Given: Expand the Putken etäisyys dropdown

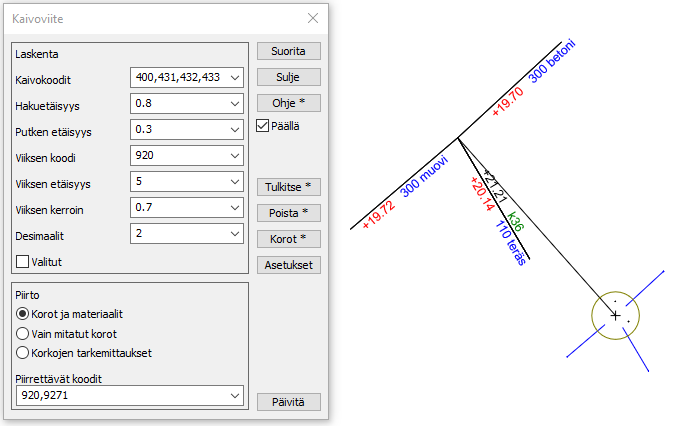Looking at the screenshot, I should 234,129.
